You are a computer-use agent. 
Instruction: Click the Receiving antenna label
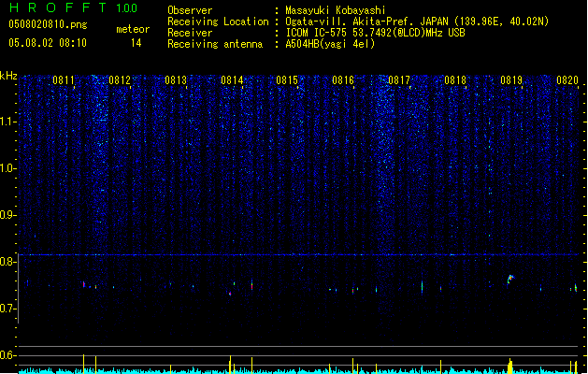tap(215, 44)
